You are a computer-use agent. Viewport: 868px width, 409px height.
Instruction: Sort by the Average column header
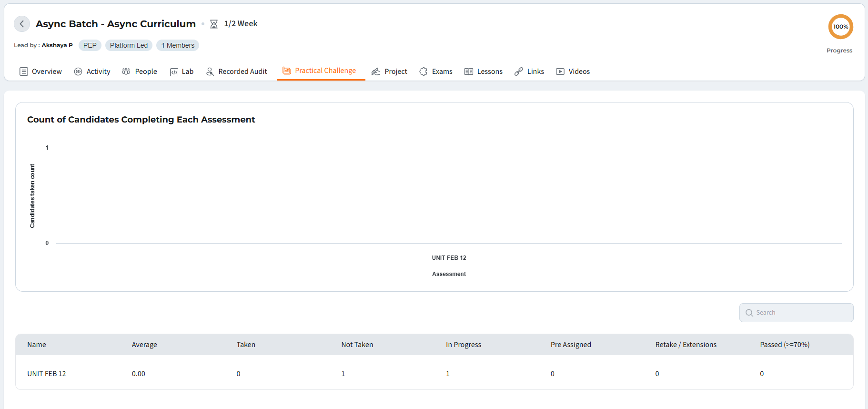(144, 345)
